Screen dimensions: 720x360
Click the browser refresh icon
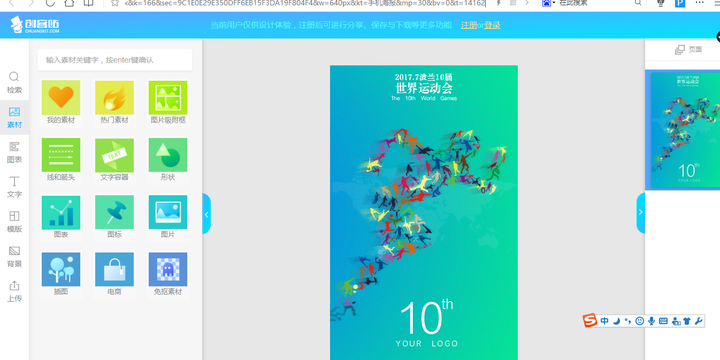click(x=50, y=3)
